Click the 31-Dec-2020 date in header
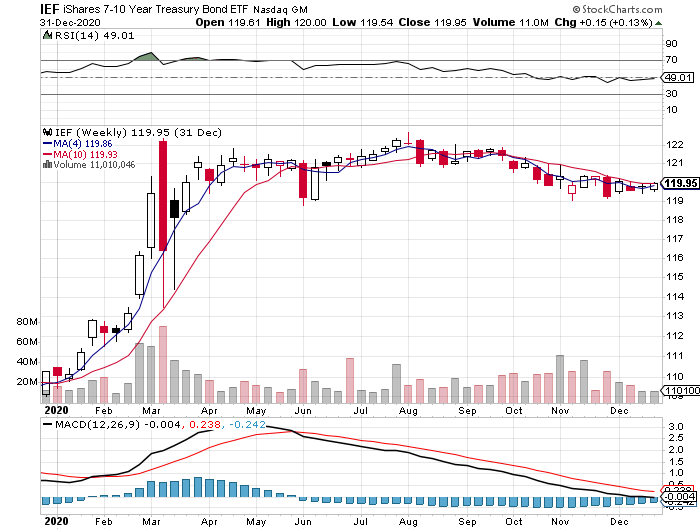 click(37, 21)
